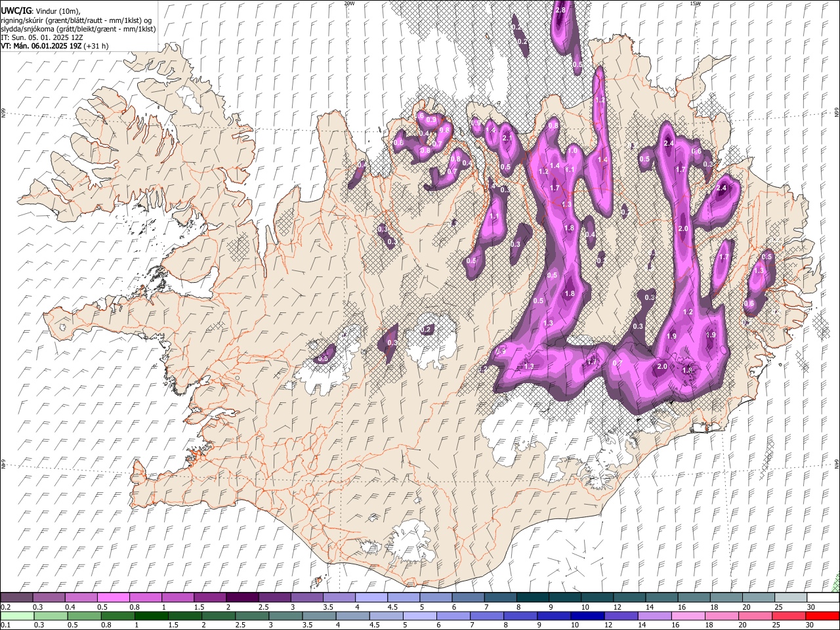Viewport: 840px width, 630px height.
Task: Click the pale green 0.1 swatch in lower scale
Action: coord(16,616)
